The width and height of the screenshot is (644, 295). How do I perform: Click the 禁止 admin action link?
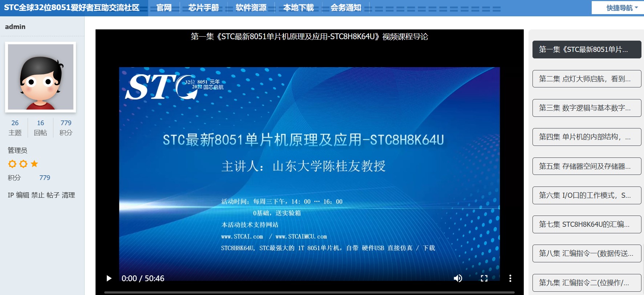pyautogui.click(x=38, y=195)
